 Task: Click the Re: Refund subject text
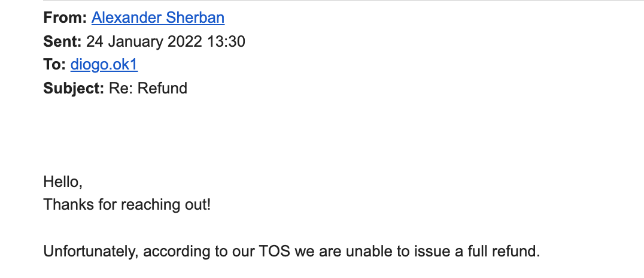(148, 88)
